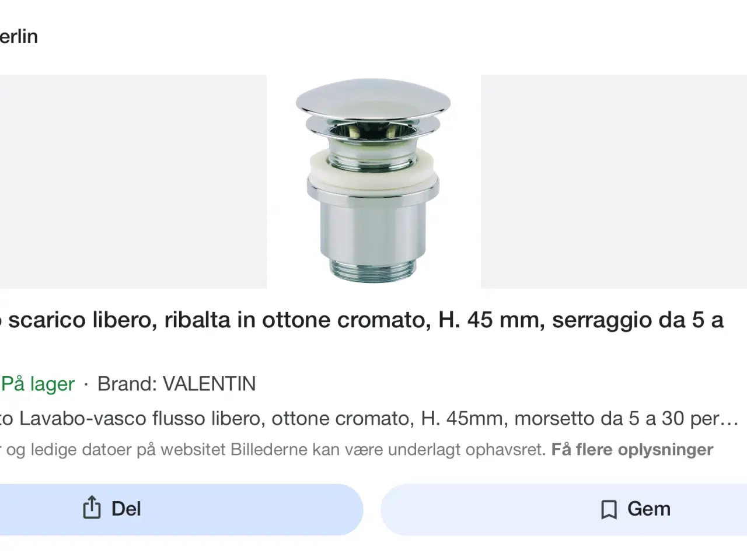Click the bookmark icon on Gem button
This screenshot has width=747, height=560.
(609, 509)
